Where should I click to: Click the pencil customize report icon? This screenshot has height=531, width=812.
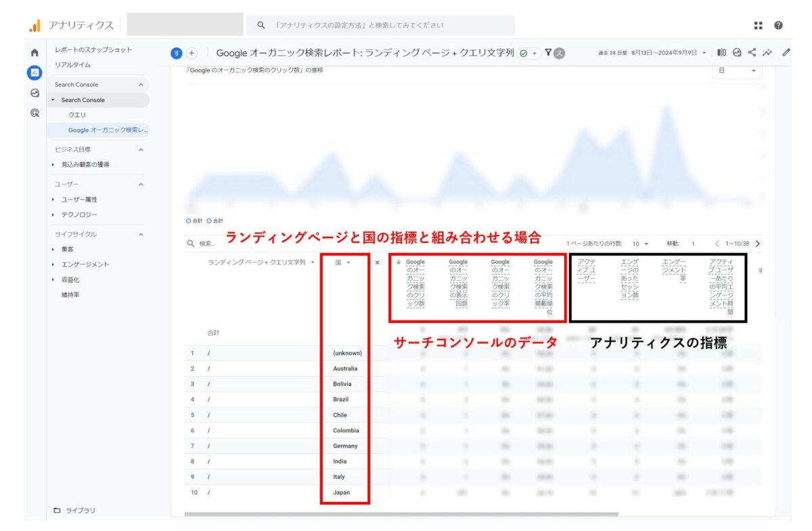coord(786,52)
